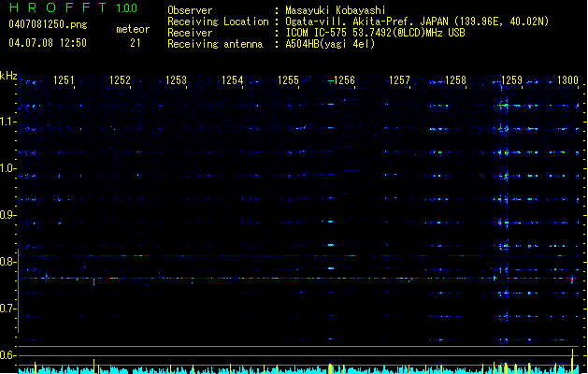Click the 1253 time marker
The image size is (588, 374).
click(176, 80)
